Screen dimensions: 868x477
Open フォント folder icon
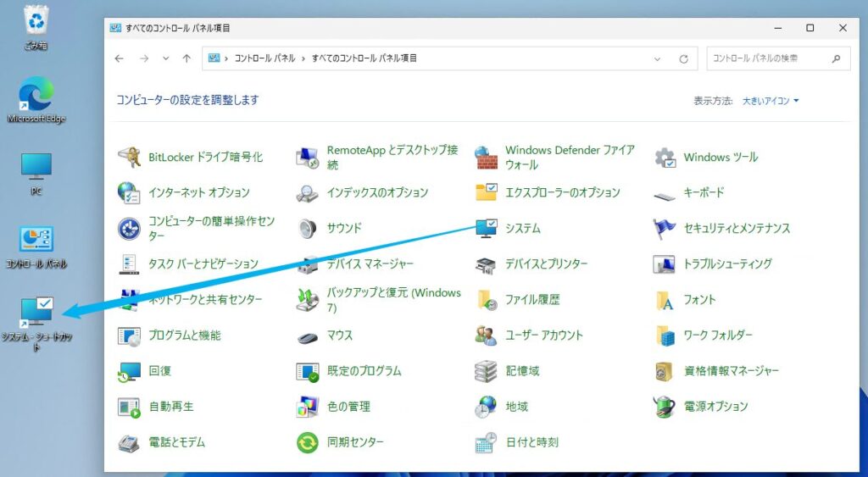point(665,299)
